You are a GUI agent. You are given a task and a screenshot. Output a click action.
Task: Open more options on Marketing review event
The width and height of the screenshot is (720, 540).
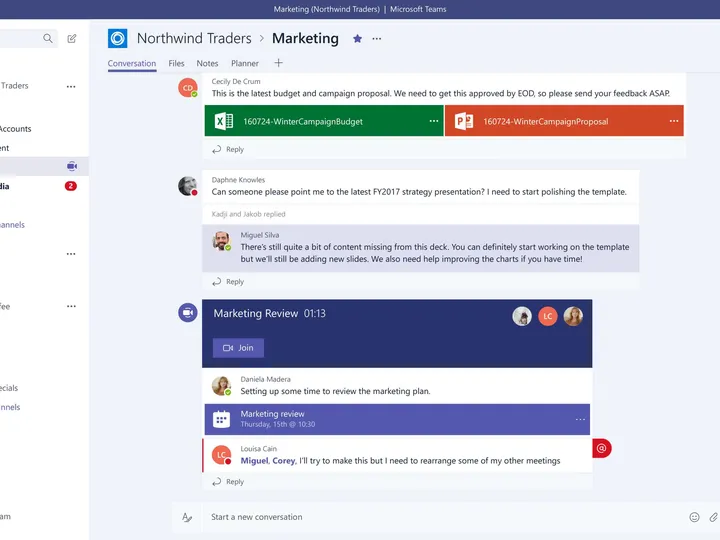[x=580, y=419]
